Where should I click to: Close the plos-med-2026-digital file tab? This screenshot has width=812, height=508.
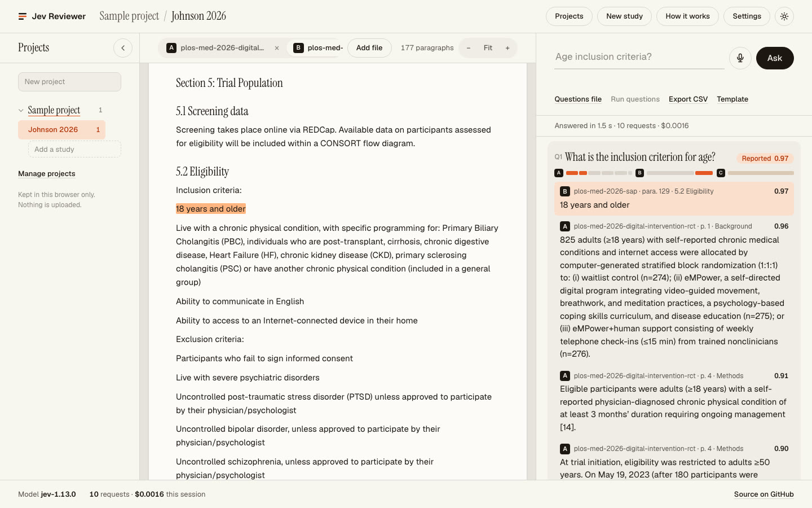pyautogui.click(x=277, y=48)
